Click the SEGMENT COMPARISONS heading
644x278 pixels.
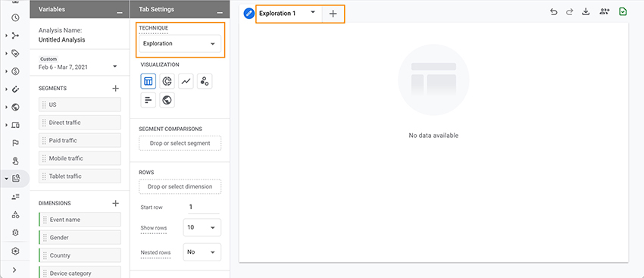pyautogui.click(x=170, y=129)
